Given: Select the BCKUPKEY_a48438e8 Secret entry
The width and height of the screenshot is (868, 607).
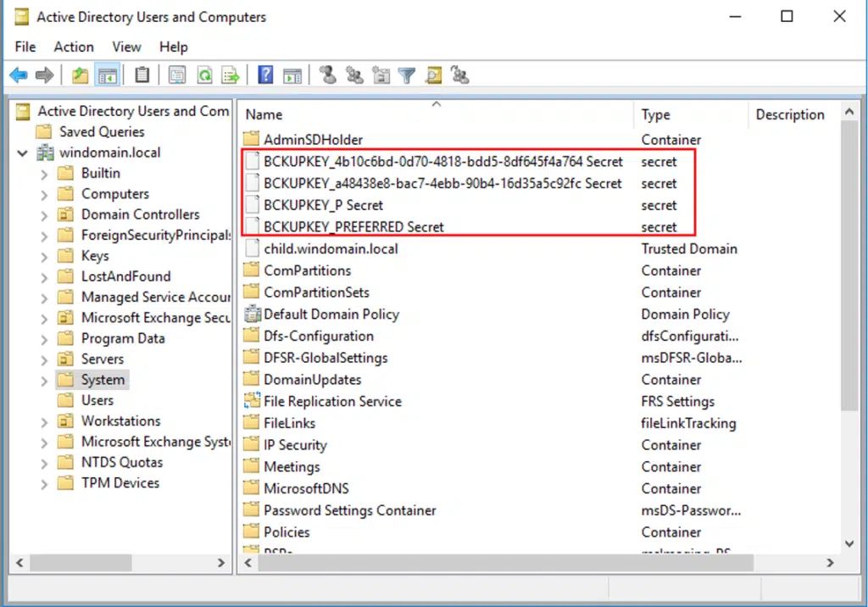Looking at the screenshot, I should pyautogui.click(x=442, y=183).
